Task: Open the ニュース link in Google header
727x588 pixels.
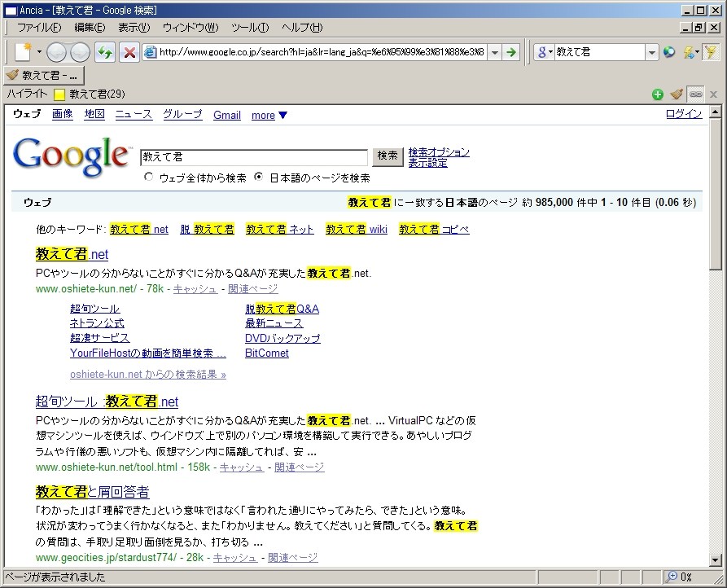Action: tap(134, 115)
